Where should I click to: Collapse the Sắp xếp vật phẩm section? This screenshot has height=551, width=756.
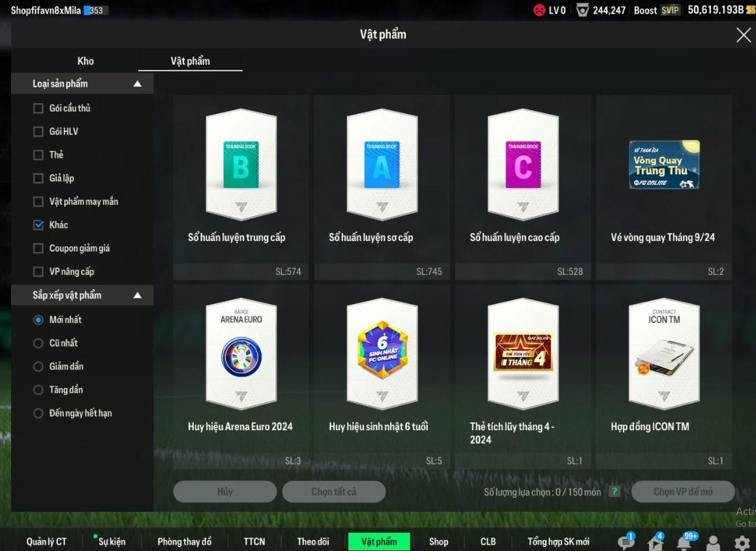pyautogui.click(x=137, y=295)
